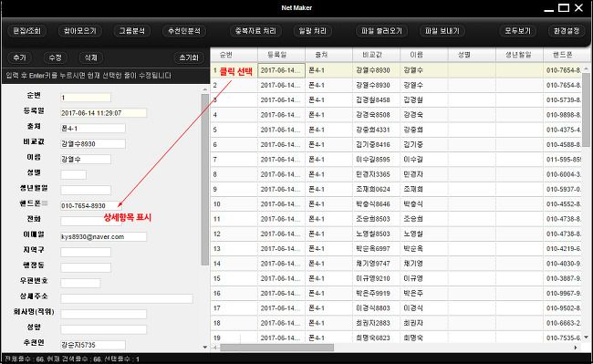The width and height of the screenshot is (593, 364).
Task: Click the 삭제 delete button
Action: [90, 57]
